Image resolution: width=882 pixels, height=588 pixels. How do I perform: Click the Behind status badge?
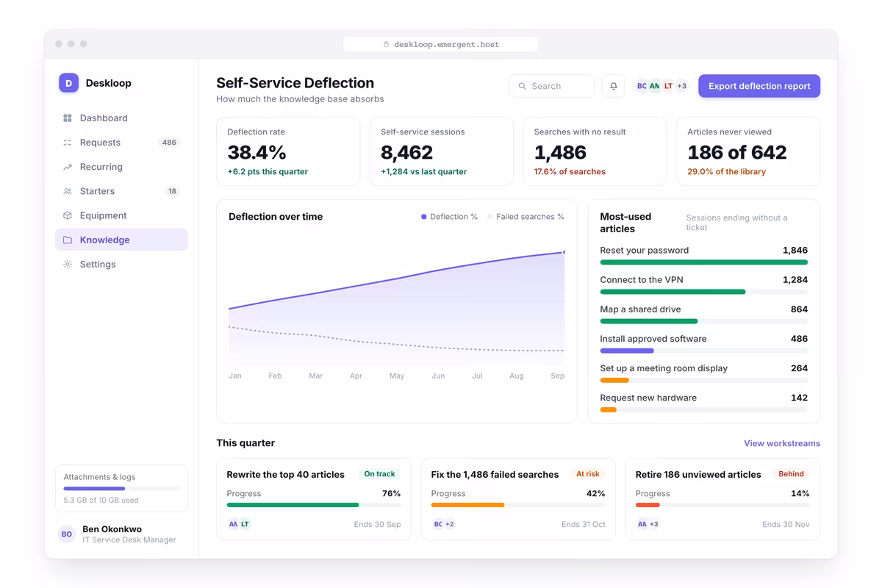pyautogui.click(x=791, y=474)
